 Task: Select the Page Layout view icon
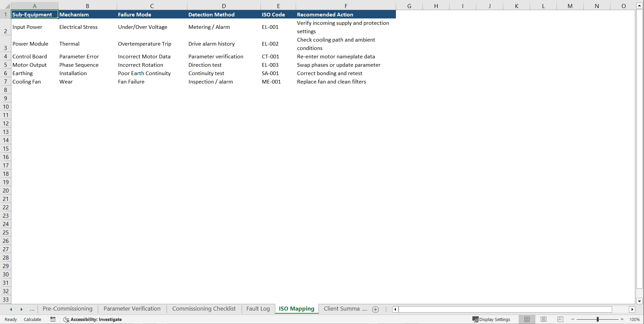pos(543,319)
